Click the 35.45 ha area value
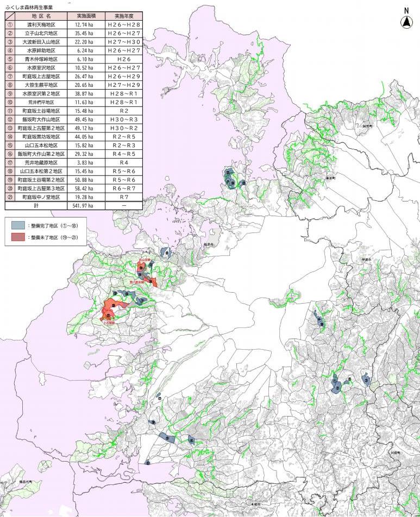This screenshot has width=420, height=517. tap(84, 33)
